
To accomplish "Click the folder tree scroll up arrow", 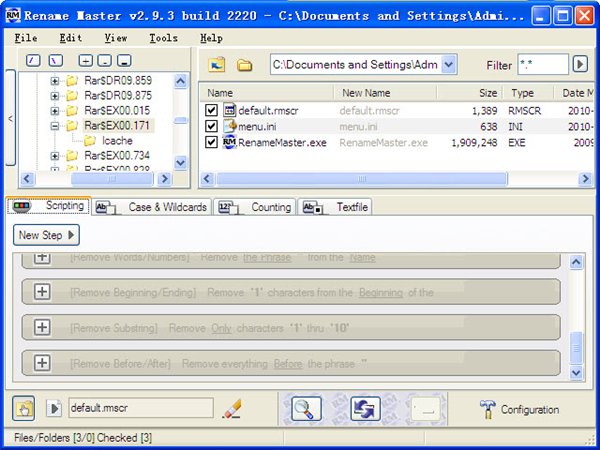I will click(181, 81).
